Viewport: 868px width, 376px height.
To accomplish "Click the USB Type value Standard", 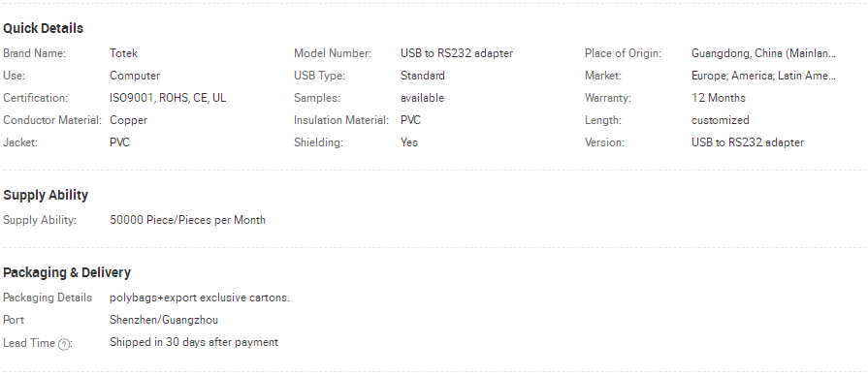I will [x=423, y=76].
